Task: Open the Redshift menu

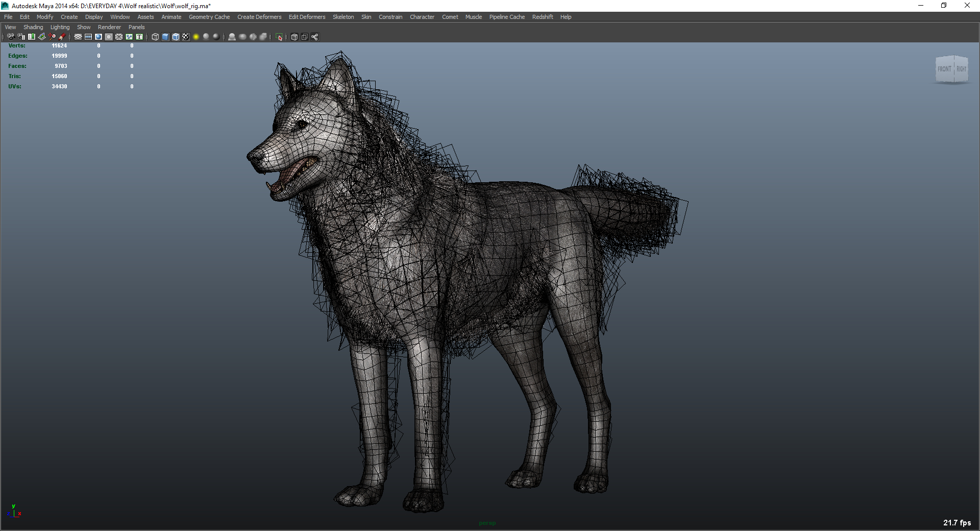Action: click(x=543, y=16)
